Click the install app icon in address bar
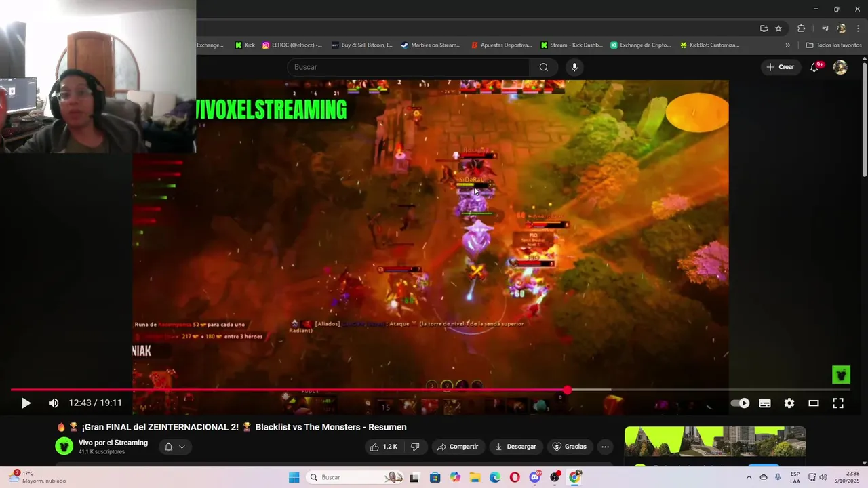 764,28
